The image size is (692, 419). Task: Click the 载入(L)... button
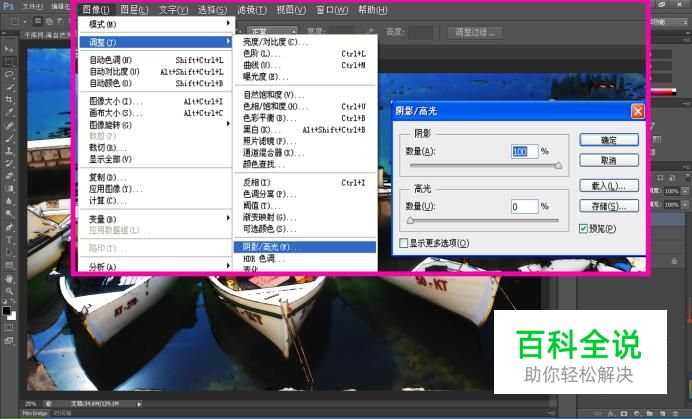tap(609, 186)
